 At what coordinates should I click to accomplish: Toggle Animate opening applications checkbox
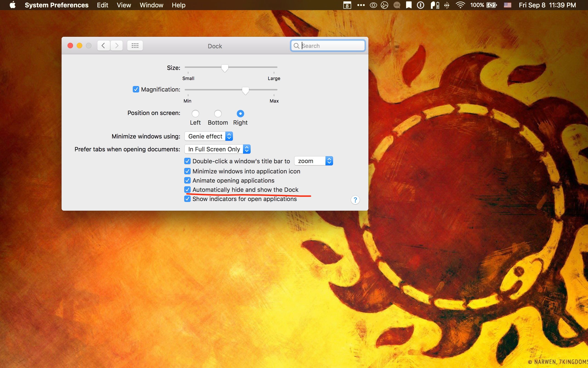coord(187,180)
